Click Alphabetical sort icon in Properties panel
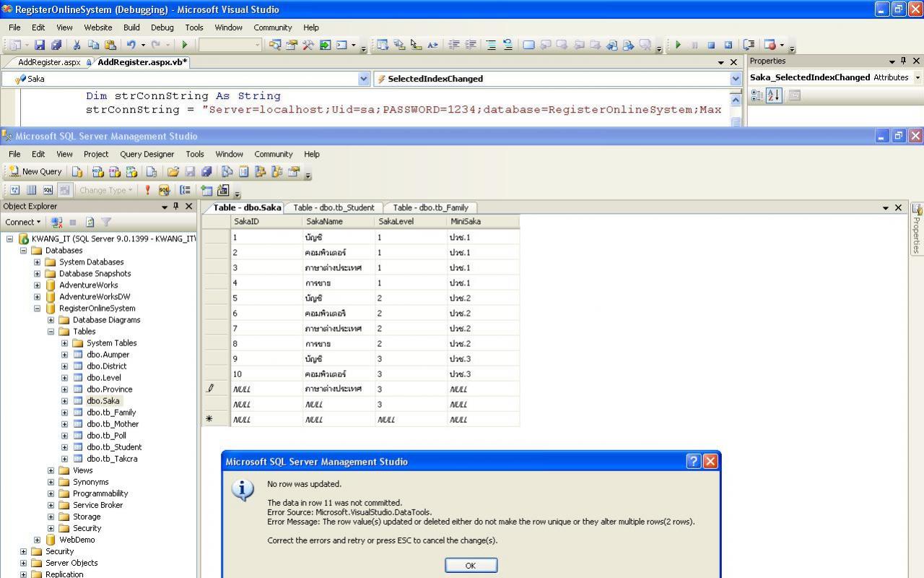 [774, 95]
